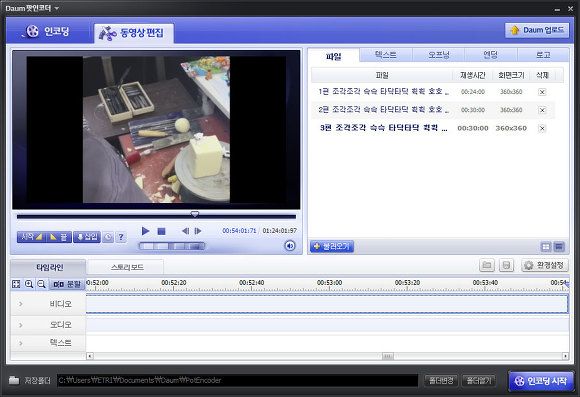Zoom out the timeline
Screen dimensions: 580x397
pyautogui.click(x=41, y=284)
